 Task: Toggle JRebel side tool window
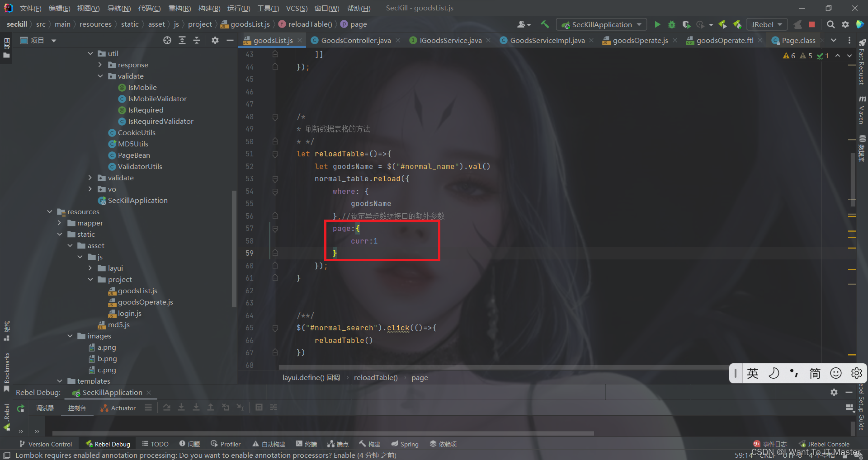[6, 417]
